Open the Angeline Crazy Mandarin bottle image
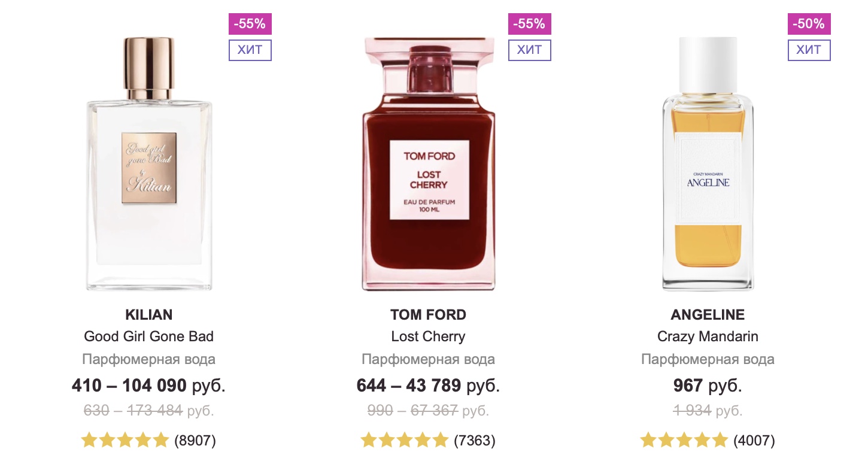 point(708,164)
